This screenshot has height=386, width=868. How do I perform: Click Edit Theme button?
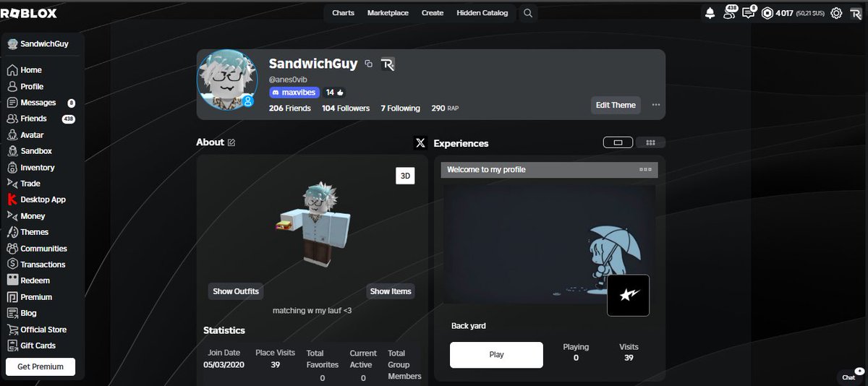pos(616,105)
